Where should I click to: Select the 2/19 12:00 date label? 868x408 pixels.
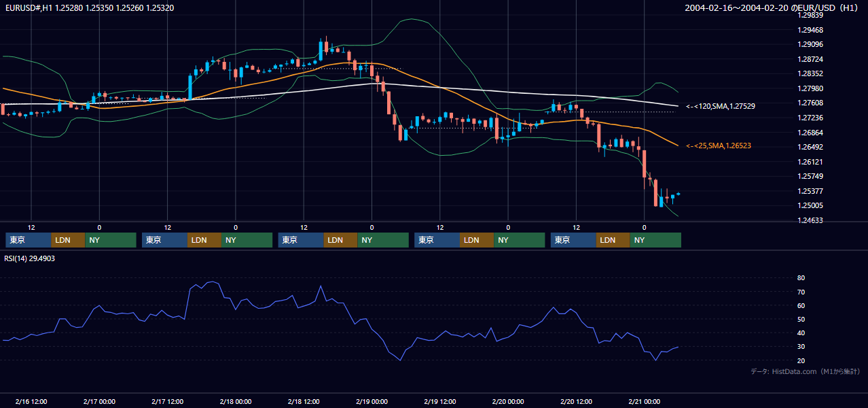[x=440, y=401]
